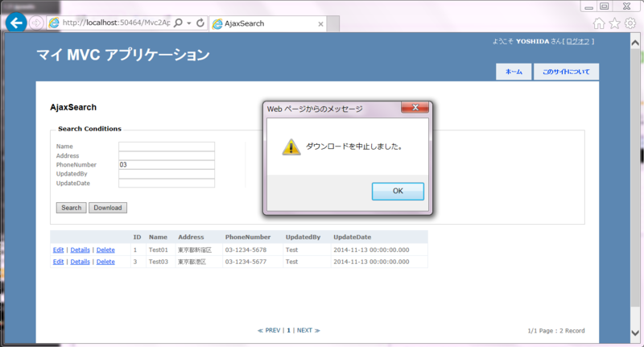
Task: Open a new tab next to AjaxSearch
Action: tap(333, 24)
